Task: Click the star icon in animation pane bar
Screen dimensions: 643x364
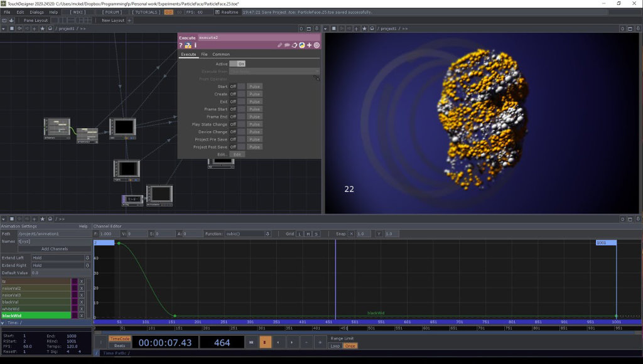Action: (x=42, y=219)
